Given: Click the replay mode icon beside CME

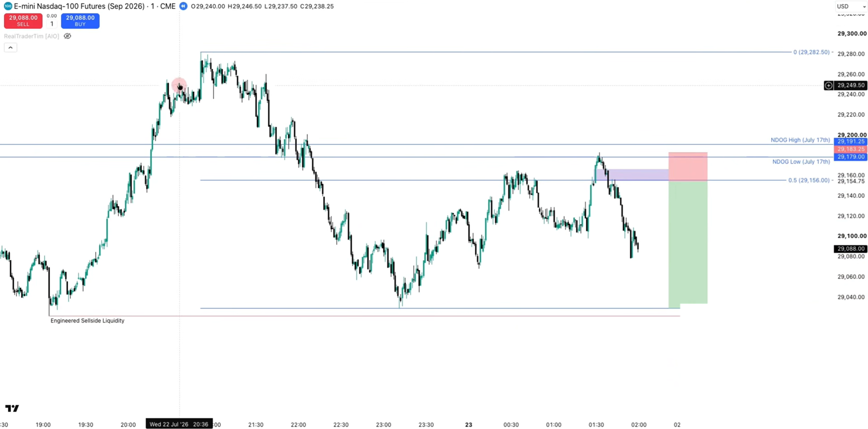Looking at the screenshot, I should coord(183,6).
